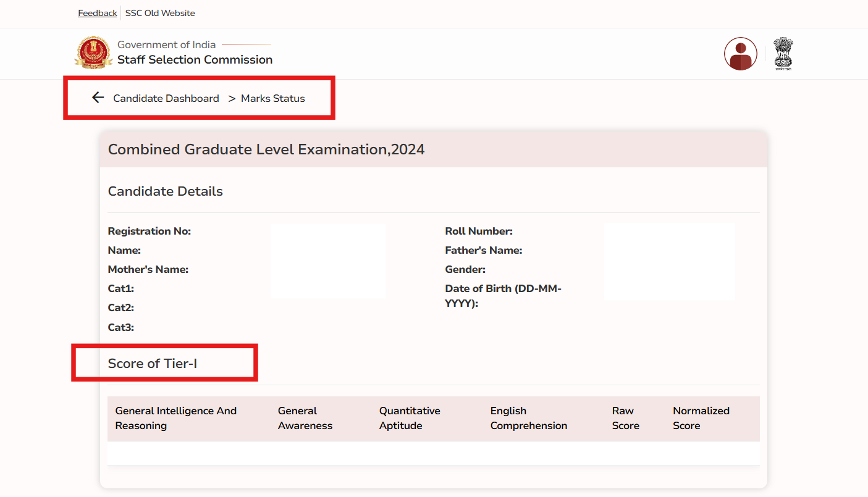Screen dimensions: 868x497
Task: Click the Staff Selection Commission title
Action: pyautogui.click(x=195, y=59)
